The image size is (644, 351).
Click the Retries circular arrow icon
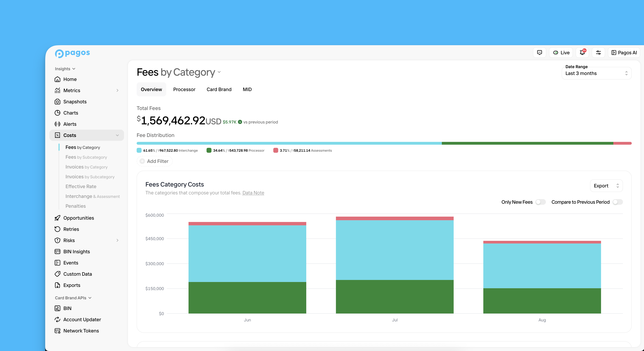pos(57,229)
